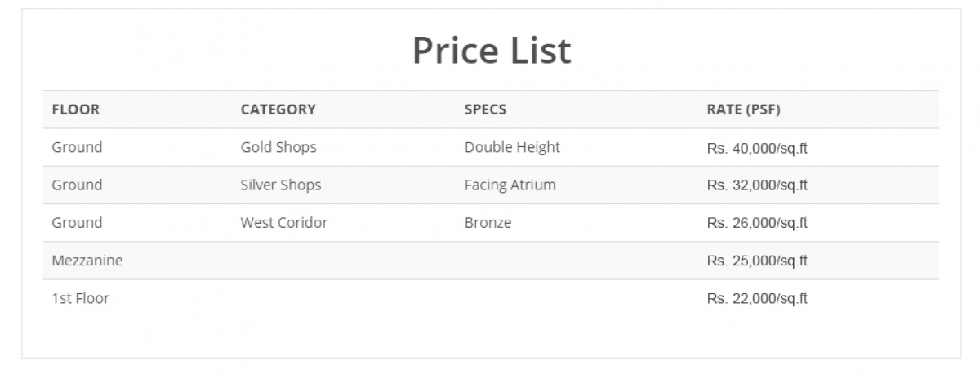The image size is (980, 383).
Task: Click the Rs. 26,000/sq.ft rate
Action: point(757,223)
